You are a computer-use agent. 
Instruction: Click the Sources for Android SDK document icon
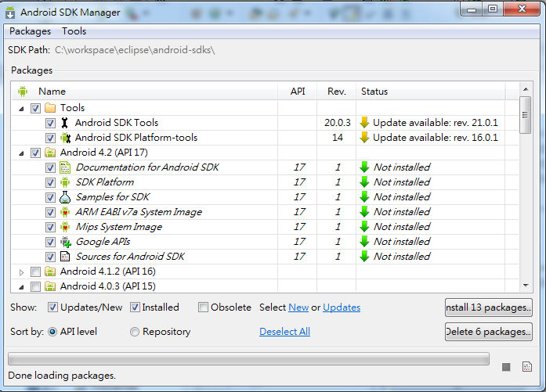[x=65, y=257]
